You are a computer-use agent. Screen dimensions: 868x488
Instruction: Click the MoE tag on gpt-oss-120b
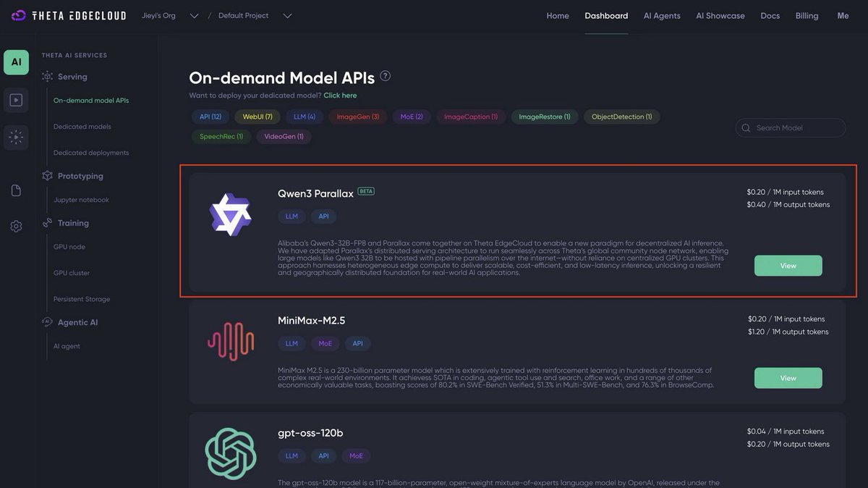coord(357,456)
